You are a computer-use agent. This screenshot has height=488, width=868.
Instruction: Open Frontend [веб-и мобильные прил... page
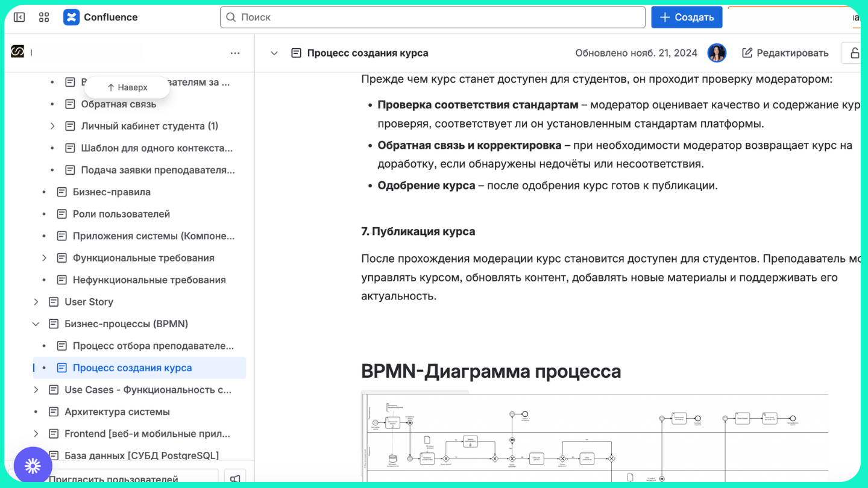click(x=147, y=434)
